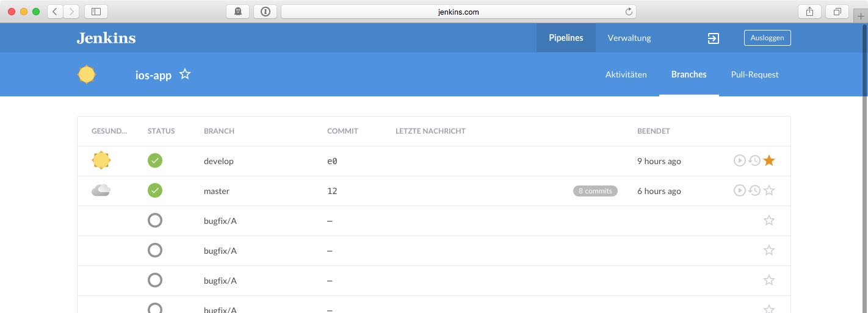Favorite the master branch star
This screenshot has height=313, width=868.
pos(769,190)
